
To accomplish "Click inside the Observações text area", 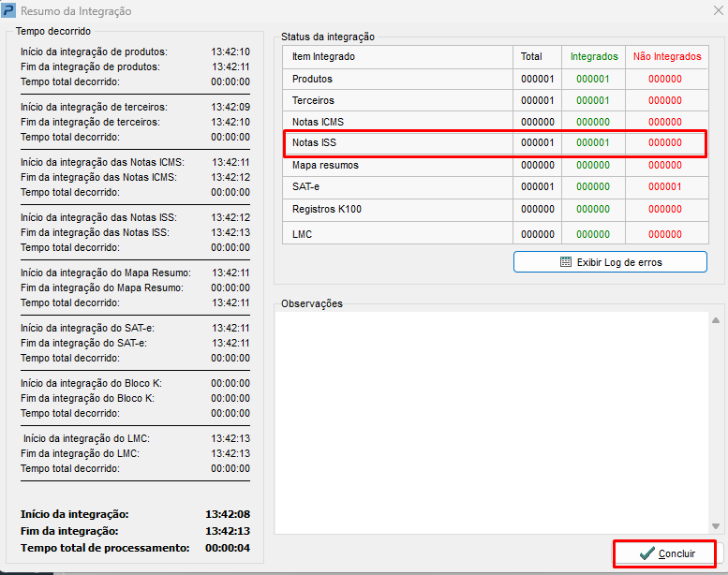I will point(491,421).
